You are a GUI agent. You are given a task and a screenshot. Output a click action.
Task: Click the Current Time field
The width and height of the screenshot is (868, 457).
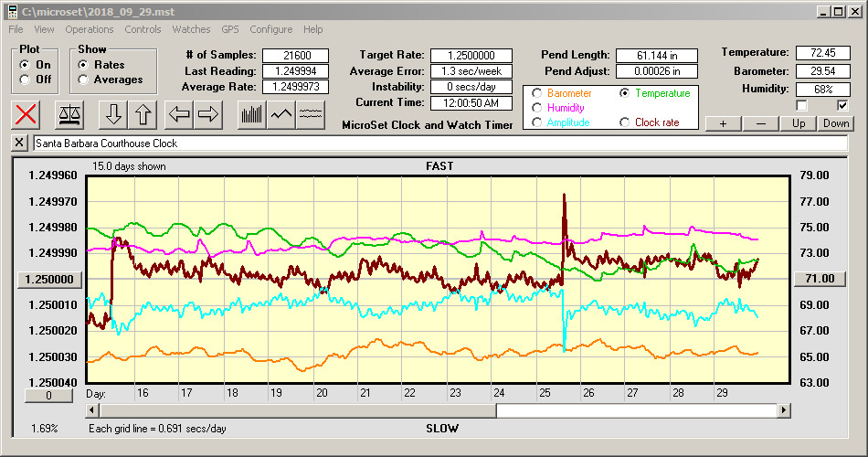471,103
